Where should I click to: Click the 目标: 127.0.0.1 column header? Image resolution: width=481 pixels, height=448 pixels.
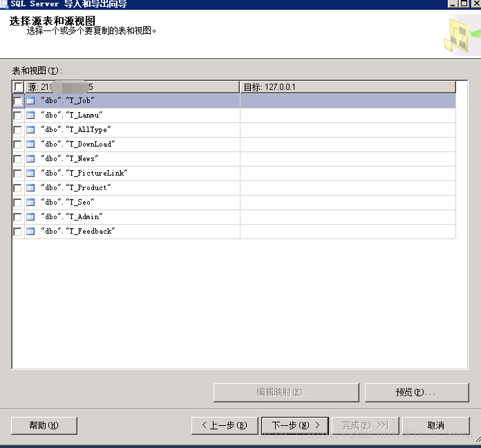[348, 87]
